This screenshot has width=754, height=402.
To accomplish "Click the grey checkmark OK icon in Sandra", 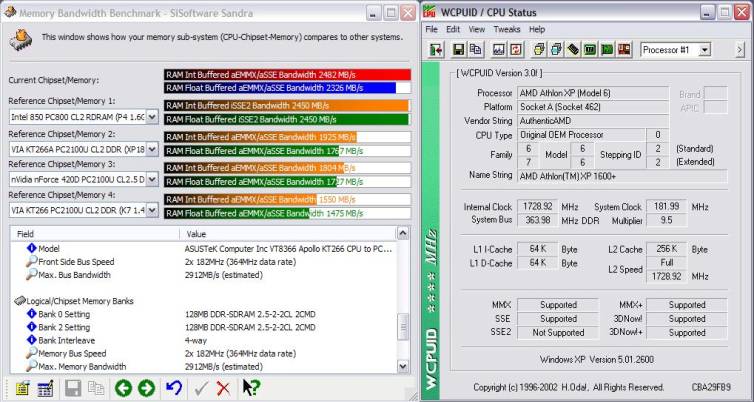I will point(201,388).
